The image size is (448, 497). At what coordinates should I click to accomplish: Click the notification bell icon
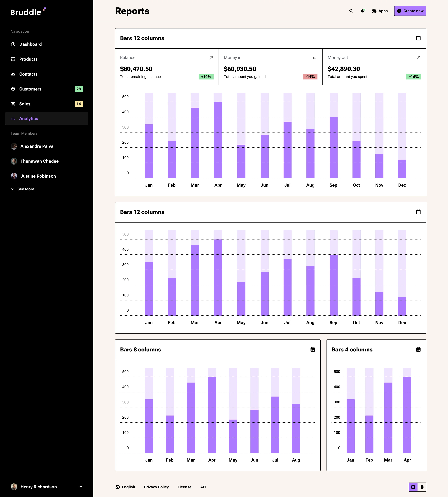[362, 11]
